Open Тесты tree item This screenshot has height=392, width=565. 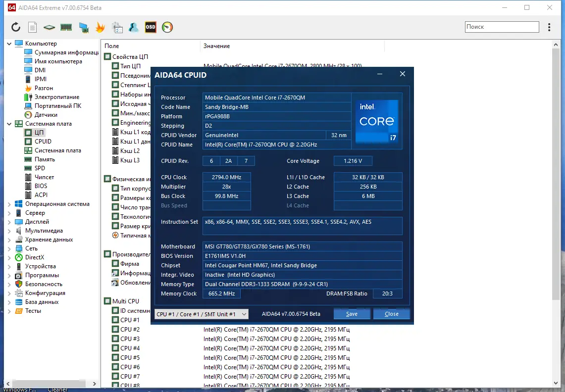tap(28, 311)
